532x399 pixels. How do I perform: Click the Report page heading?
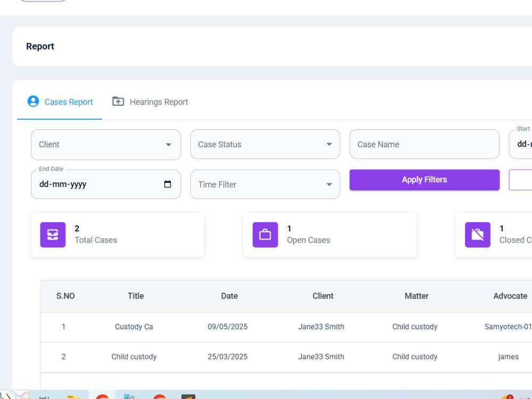tap(40, 46)
